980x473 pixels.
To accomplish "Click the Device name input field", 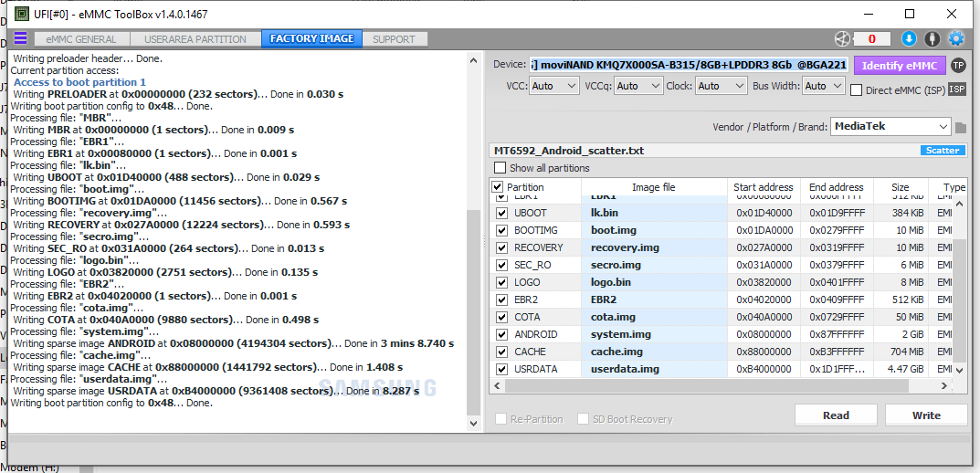I will tap(689, 65).
